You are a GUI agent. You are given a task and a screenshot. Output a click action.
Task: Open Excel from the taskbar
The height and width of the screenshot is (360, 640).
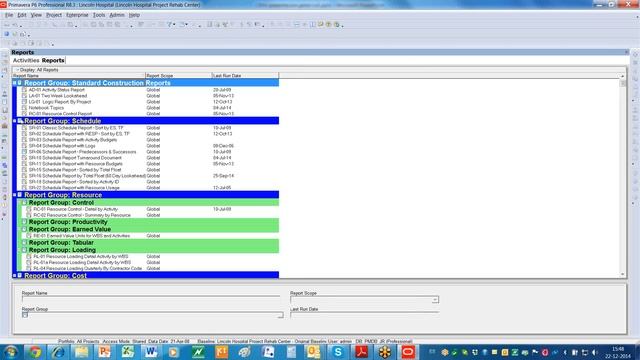click(x=128, y=352)
